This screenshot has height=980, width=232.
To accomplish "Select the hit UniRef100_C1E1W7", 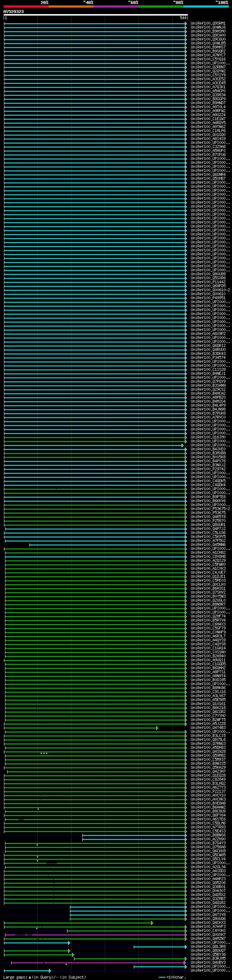I will pyautogui.click(x=208, y=119).
